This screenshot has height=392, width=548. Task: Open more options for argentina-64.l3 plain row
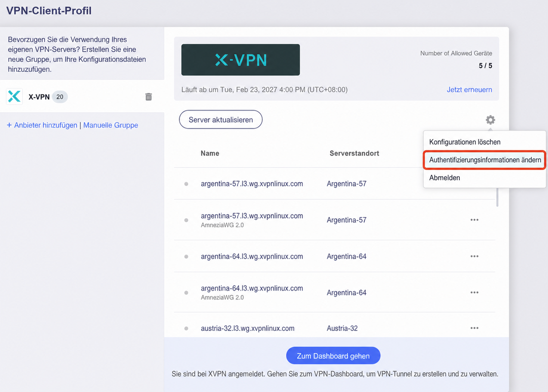click(x=474, y=256)
